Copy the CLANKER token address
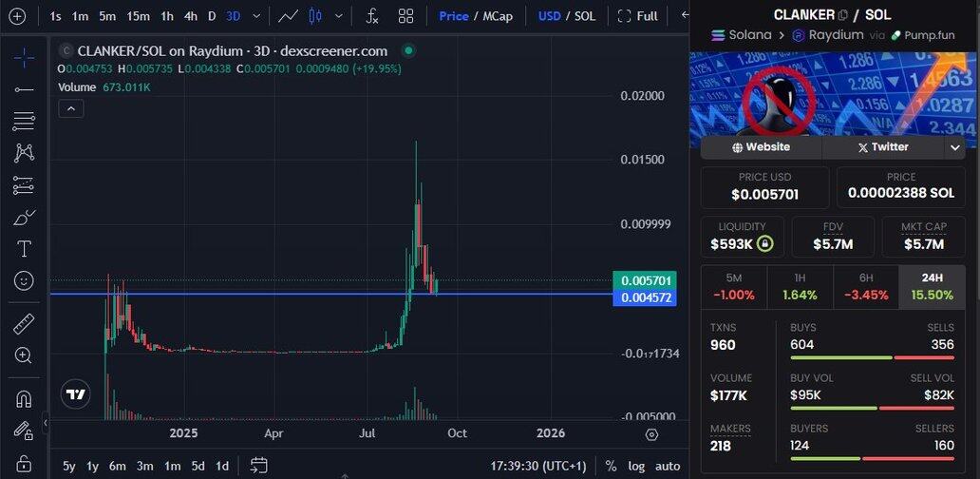 coord(843,14)
